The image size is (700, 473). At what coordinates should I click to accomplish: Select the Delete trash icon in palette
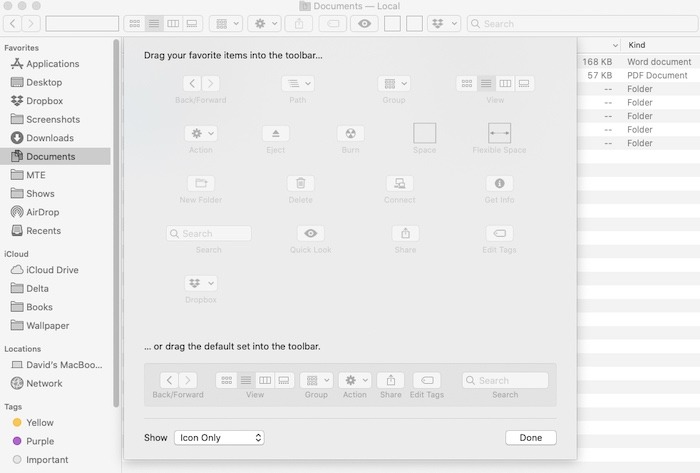point(300,183)
